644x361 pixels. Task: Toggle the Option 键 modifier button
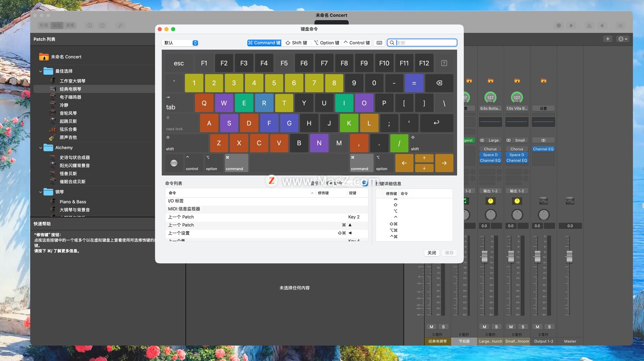(x=327, y=43)
